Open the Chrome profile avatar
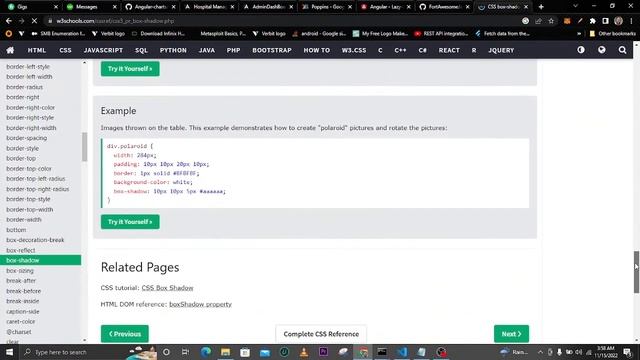This screenshot has width=640, height=360. 618,21
